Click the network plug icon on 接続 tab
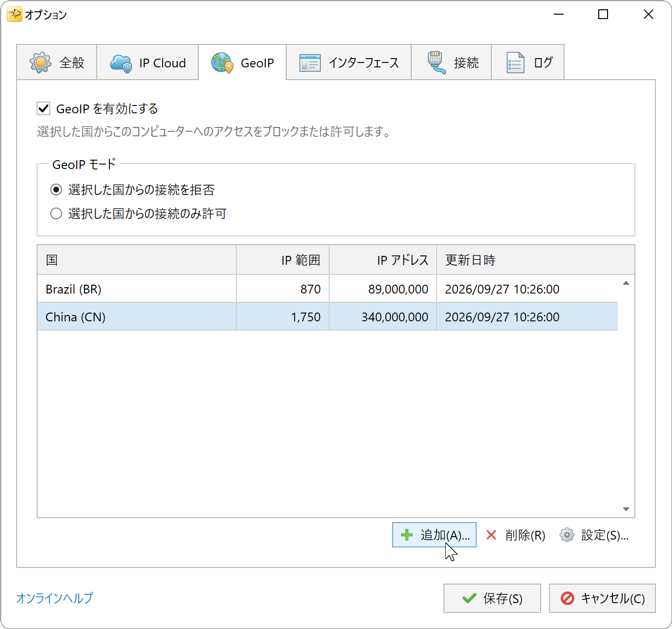The height and width of the screenshot is (629, 672). coord(436,63)
